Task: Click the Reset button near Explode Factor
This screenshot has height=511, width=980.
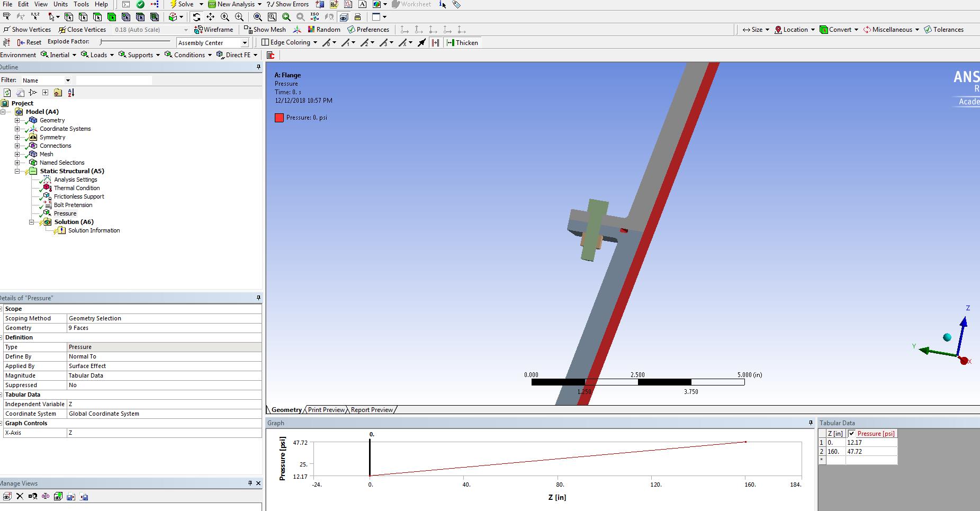Action: pos(30,41)
